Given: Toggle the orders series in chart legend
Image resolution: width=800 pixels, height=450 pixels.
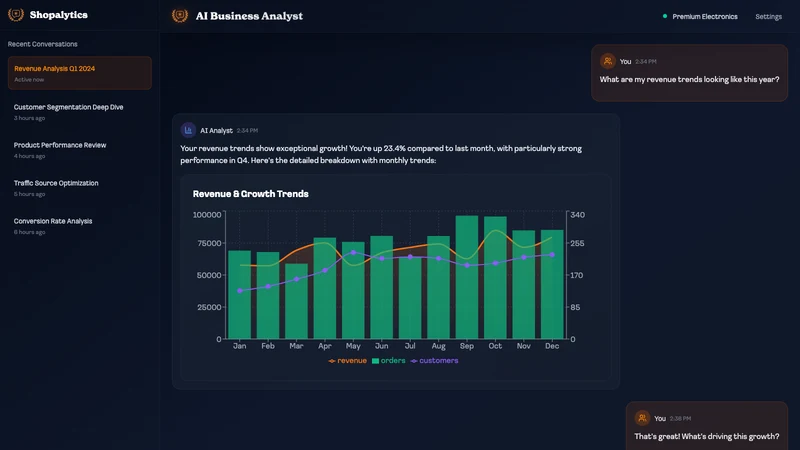Looking at the screenshot, I should (x=389, y=361).
